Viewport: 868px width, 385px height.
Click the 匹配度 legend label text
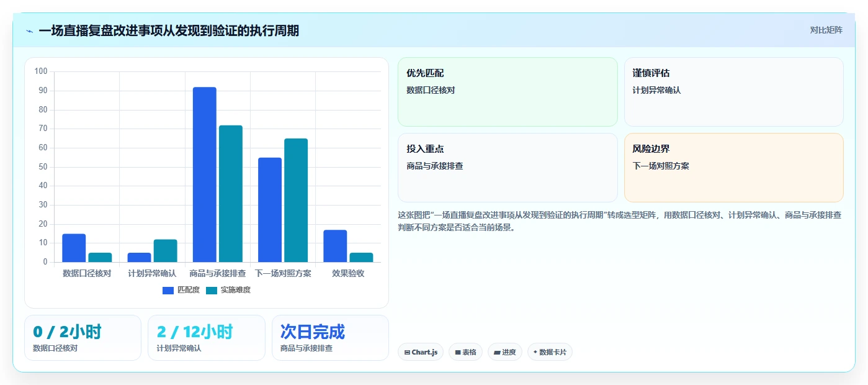pos(189,290)
